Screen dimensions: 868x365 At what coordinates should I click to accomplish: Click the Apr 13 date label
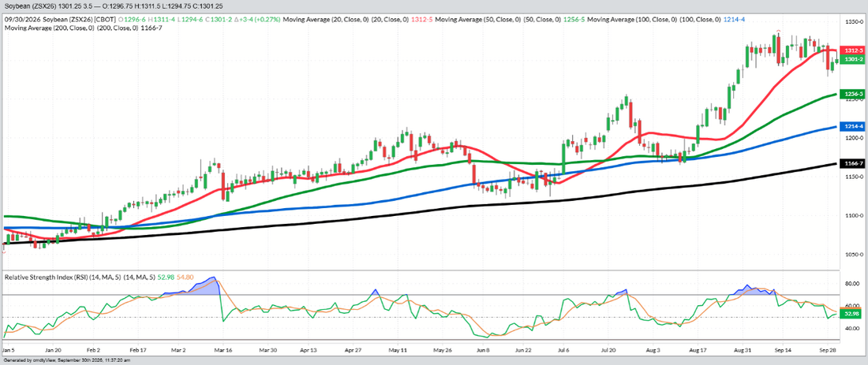click(309, 350)
